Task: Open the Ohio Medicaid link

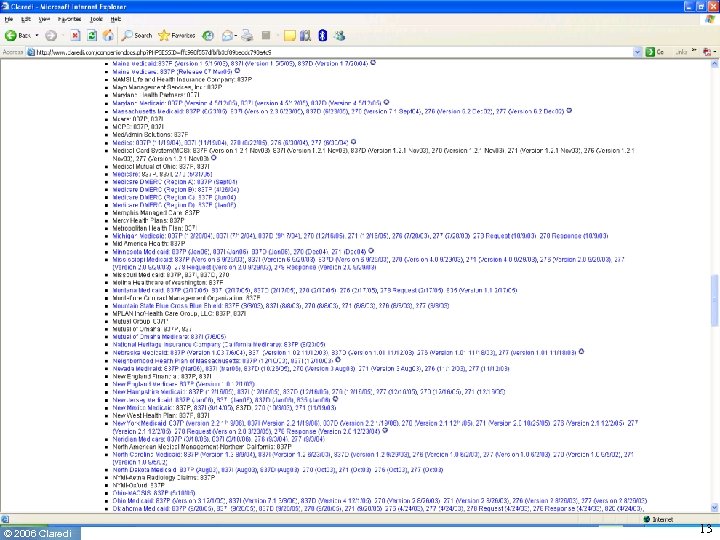Action: pyautogui.click(x=380, y=501)
